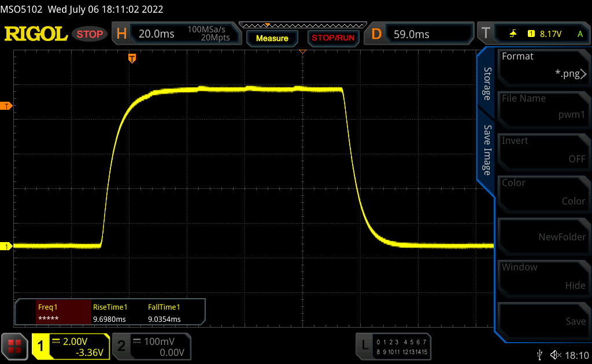Image resolution: width=592 pixels, height=364 pixels.
Task: Expand the Format *.png selector
Action: pos(543,65)
